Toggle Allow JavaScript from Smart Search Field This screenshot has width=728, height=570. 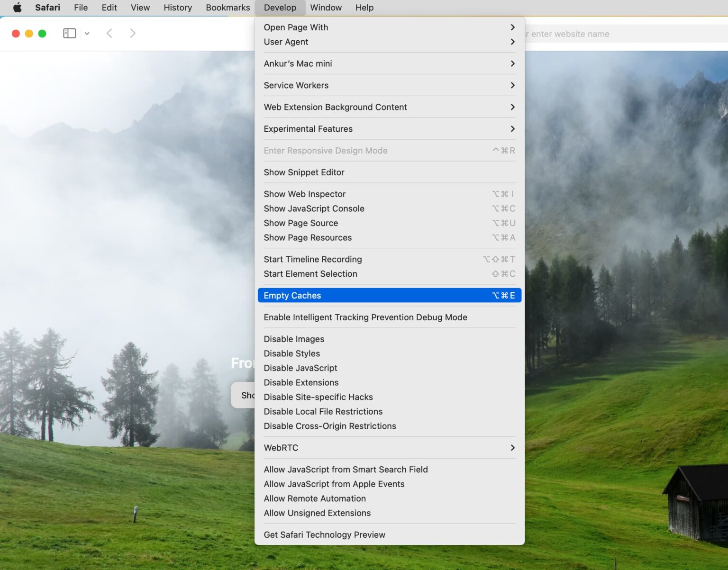390,470
